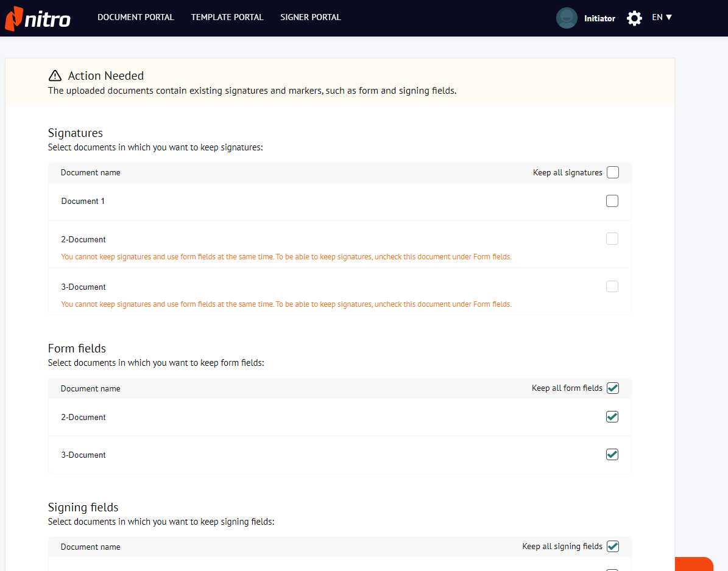This screenshot has height=571, width=728.
Task: Uncheck 3-Document under Form fields
Action: [612, 455]
